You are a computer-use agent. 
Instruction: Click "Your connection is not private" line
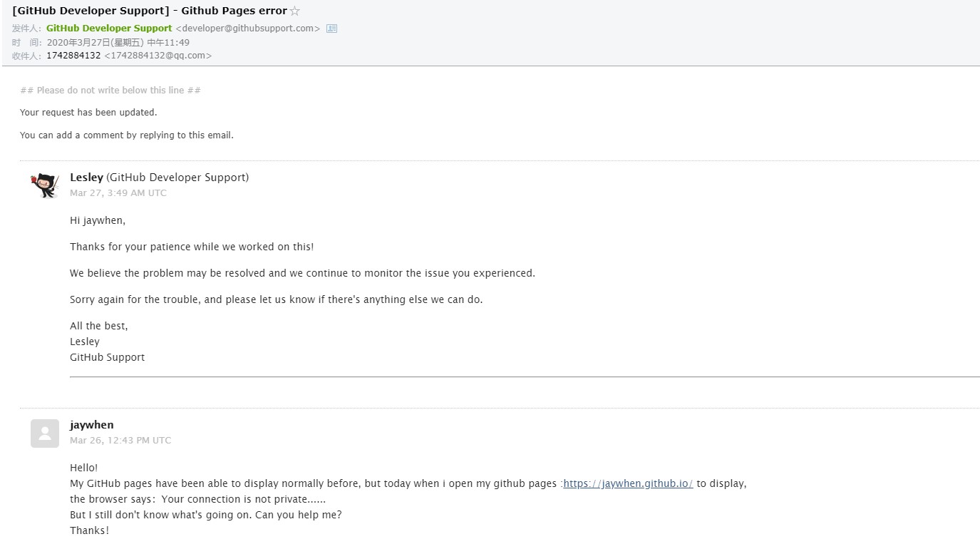coord(197,499)
